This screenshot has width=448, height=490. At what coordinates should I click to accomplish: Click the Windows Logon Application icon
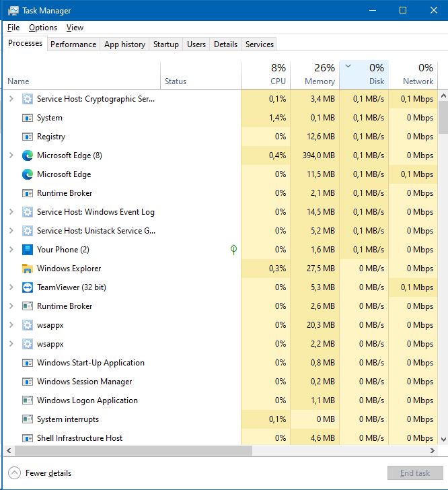[28, 400]
